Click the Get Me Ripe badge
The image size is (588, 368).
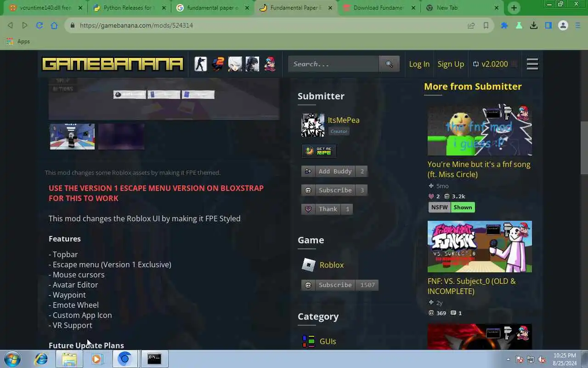319,151
